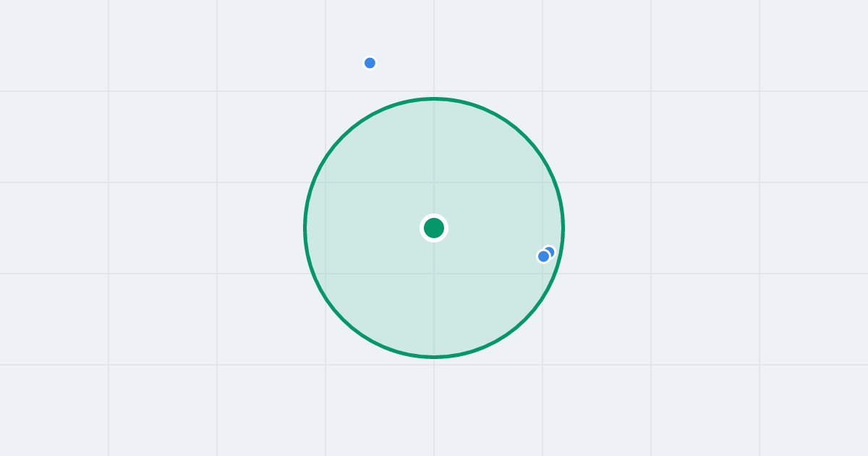Click the rightmost point of the green circle outline
This screenshot has height=456, width=868.
(x=563, y=228)
